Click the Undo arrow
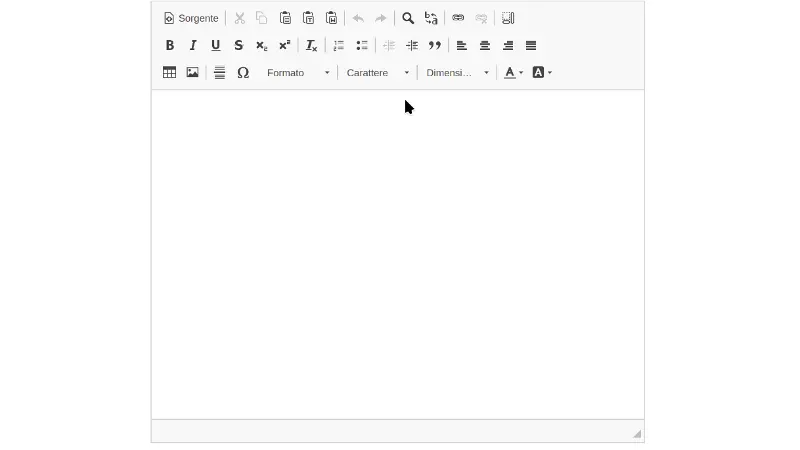 (358, 18)
